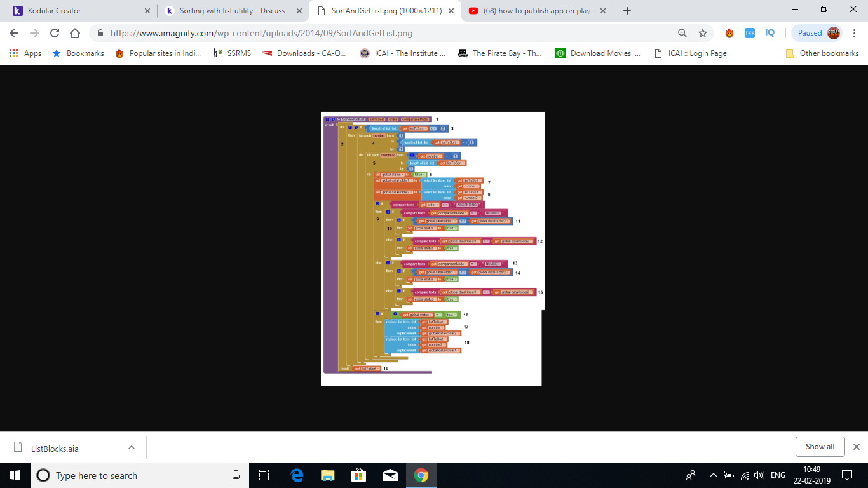Open the Windows Start menu
The image size is (868, 488).
click(15, 475)
